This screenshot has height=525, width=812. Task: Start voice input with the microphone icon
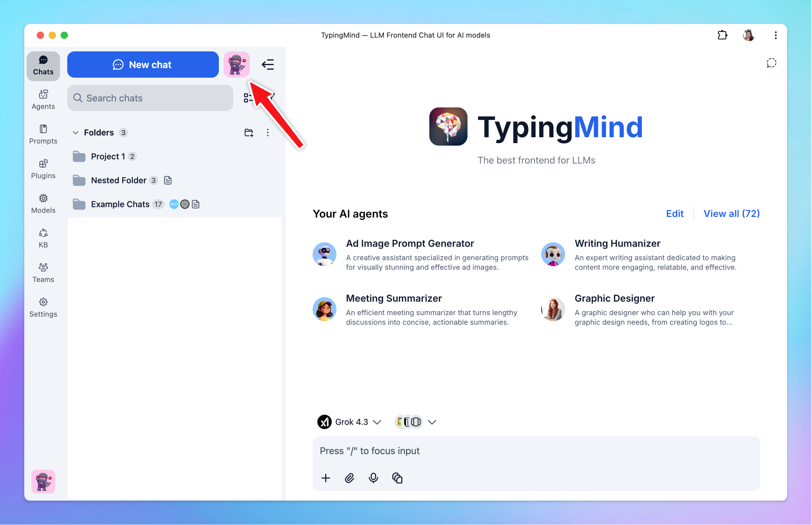point(374,478)
